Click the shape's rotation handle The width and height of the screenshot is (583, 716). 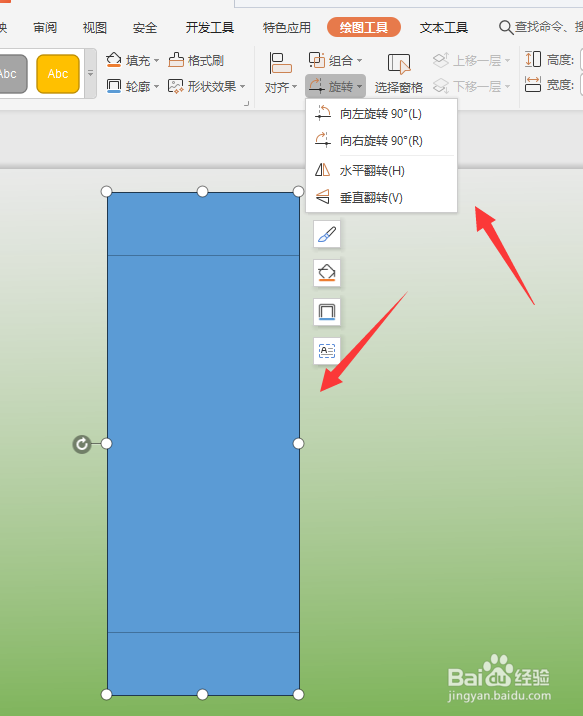click(82, 444)
